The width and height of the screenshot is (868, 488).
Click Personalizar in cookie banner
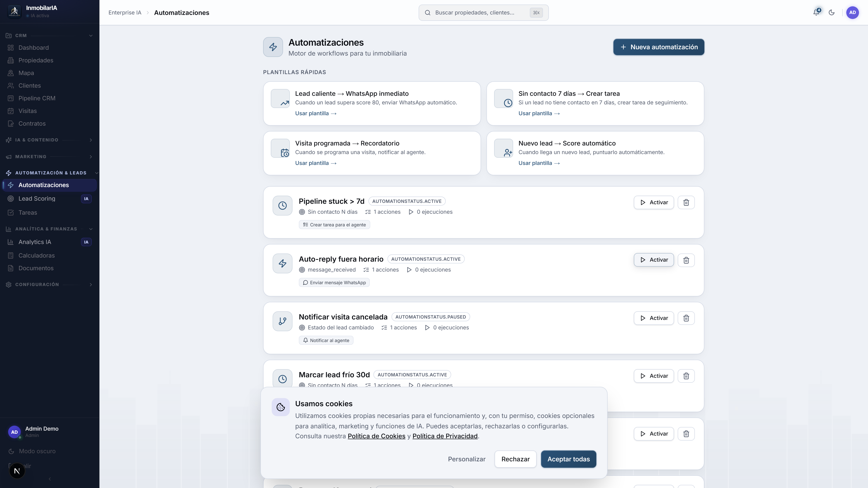pos(467,459)
